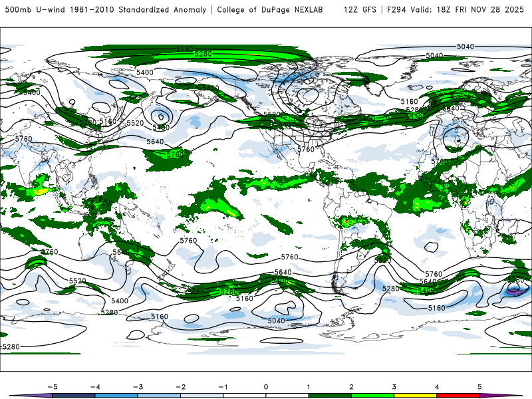The height and width of the screenshot is (399, 532).
Task: Select the navy -5 to -4 colorbar segment
Action: click(74, 396)
